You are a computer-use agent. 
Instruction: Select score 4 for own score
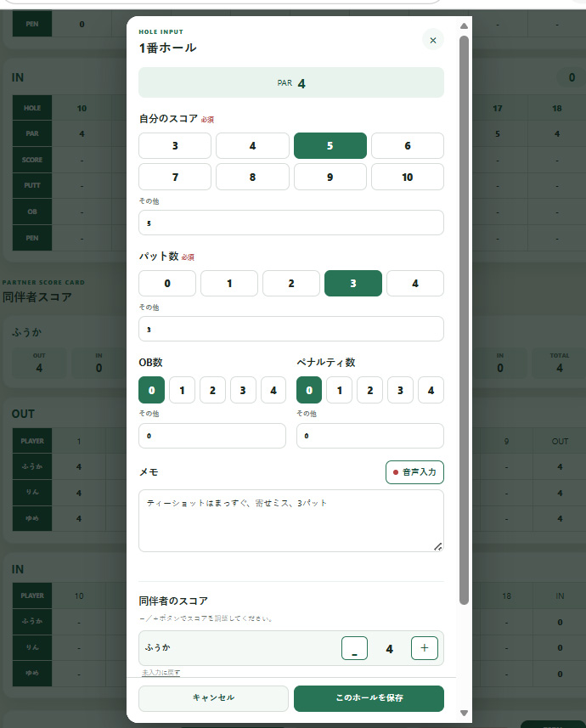tap(252, 146)
